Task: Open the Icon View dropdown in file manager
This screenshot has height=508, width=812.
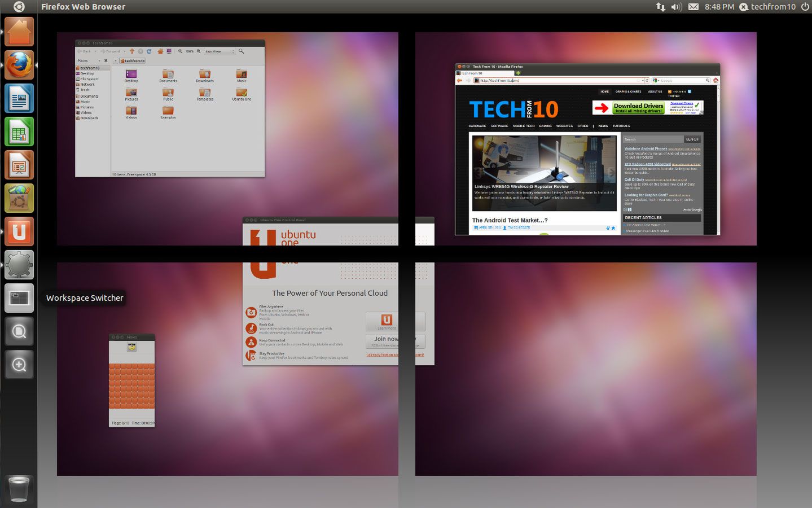Action: [x=220, y=51]
